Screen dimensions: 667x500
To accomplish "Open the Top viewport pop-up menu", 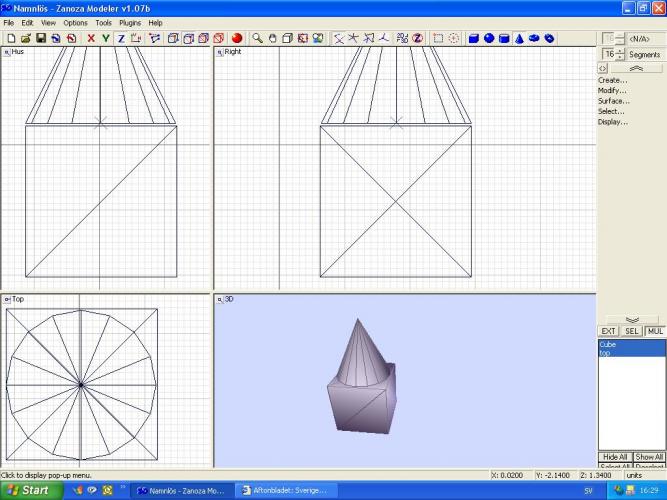I will [7, 299].
